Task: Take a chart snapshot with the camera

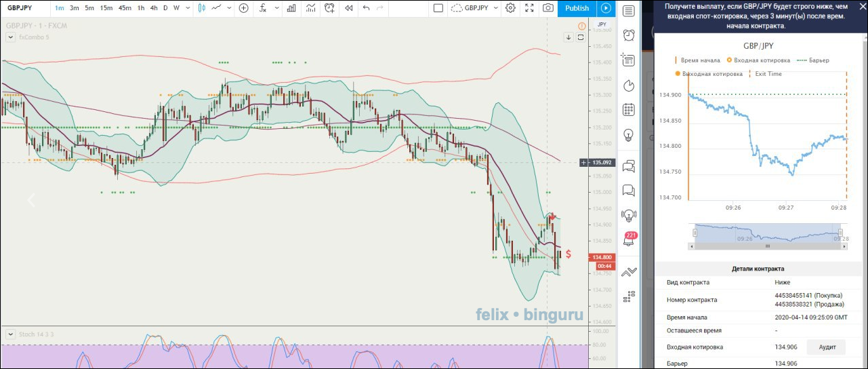Action: [x=547, y=8]
